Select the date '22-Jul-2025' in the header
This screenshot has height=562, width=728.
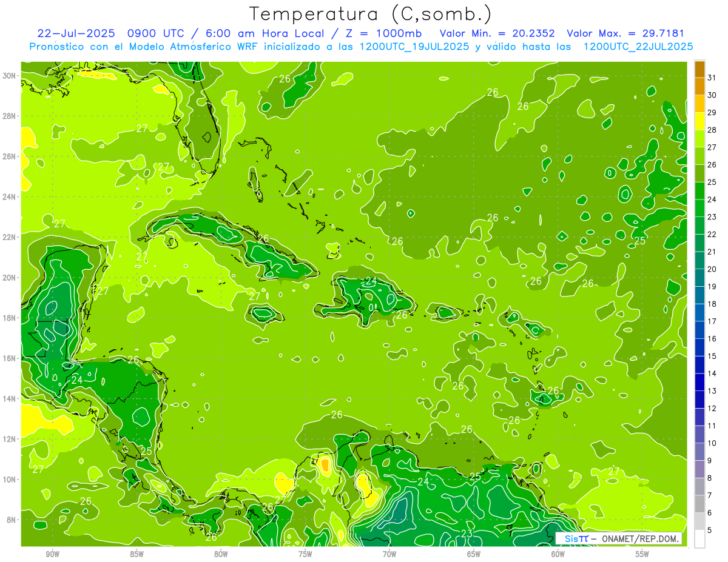tap(78, 33)
